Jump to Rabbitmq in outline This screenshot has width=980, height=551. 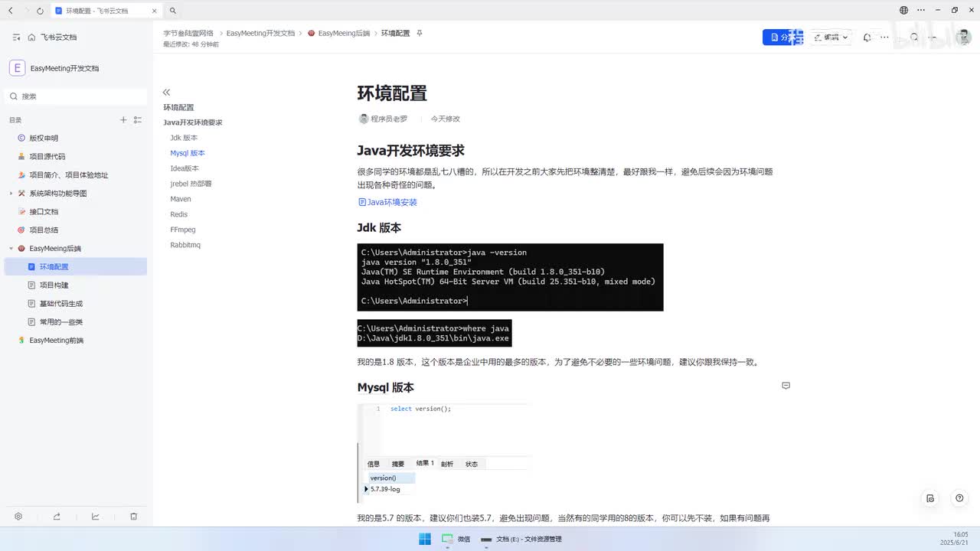[185, 245]
